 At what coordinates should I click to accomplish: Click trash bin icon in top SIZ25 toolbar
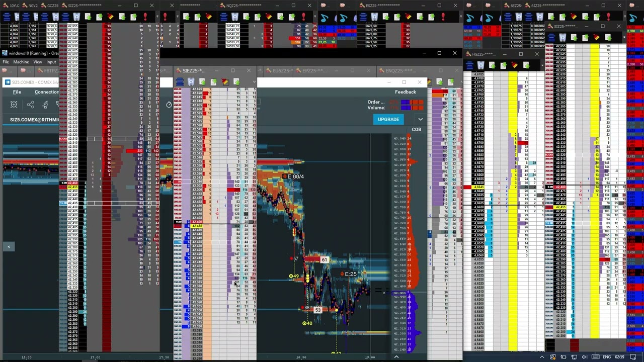(x=76, y=17)
